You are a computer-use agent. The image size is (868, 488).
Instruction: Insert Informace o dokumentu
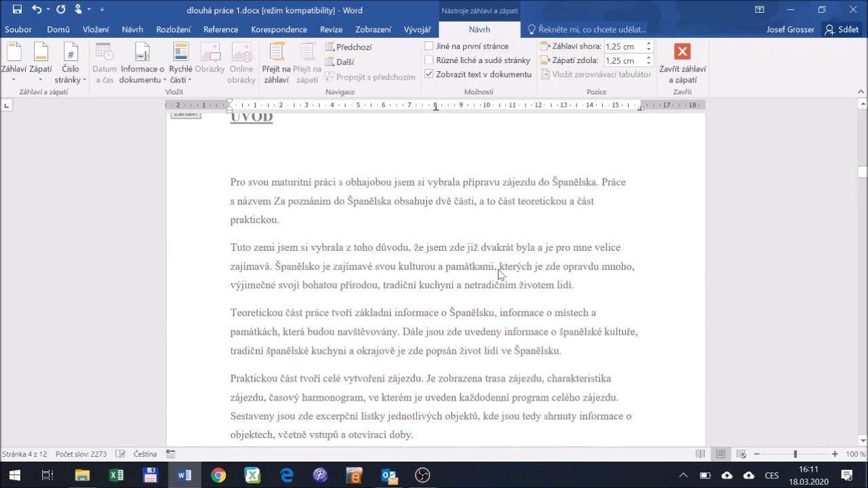tap(142, 63)
